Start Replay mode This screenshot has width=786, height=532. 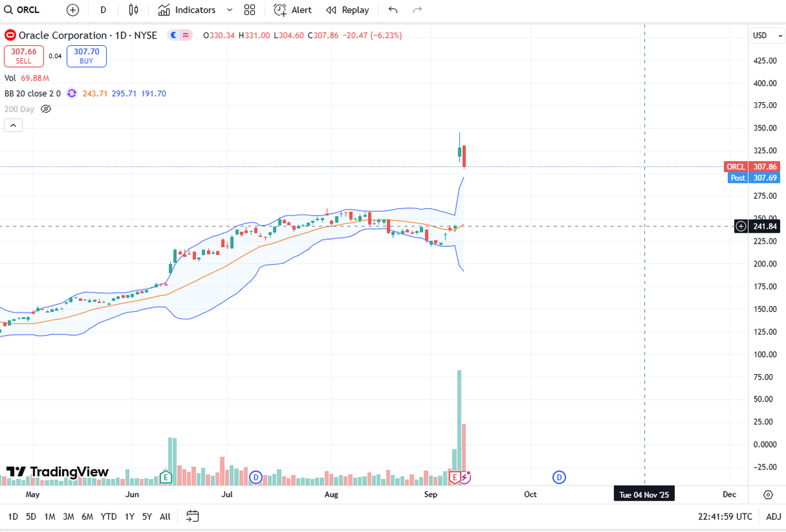347,10
